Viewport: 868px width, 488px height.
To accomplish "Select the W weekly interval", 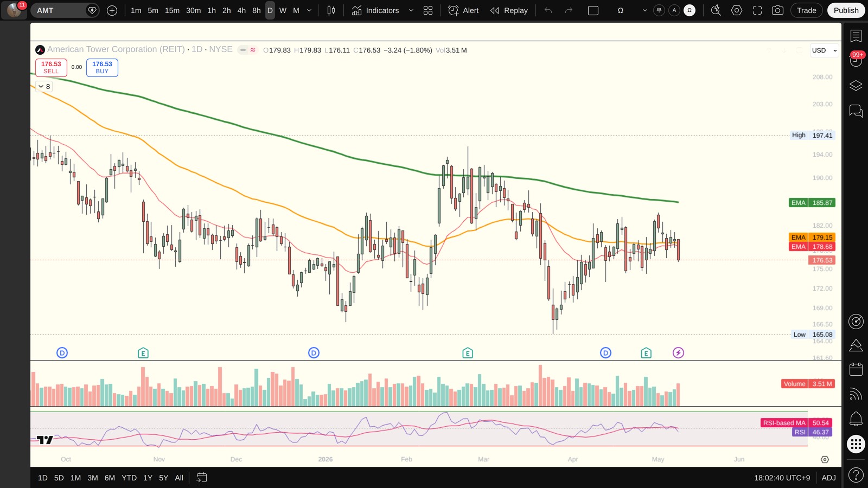I will (x=283, y=10).
